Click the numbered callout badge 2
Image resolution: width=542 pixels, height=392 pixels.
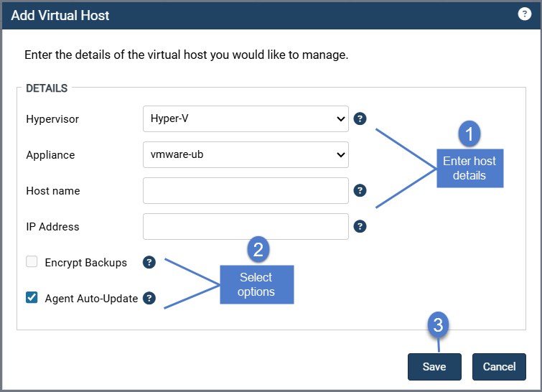(258, 250)
